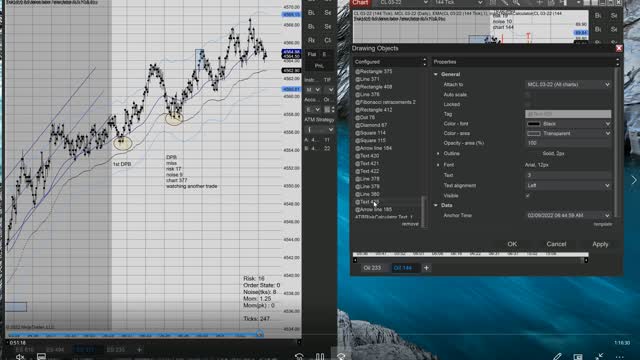Image resolution: width=640 pixels, height=360 pixels.
Task: Select @Rectangle 375 in the object list
Action: pos(373,71)
